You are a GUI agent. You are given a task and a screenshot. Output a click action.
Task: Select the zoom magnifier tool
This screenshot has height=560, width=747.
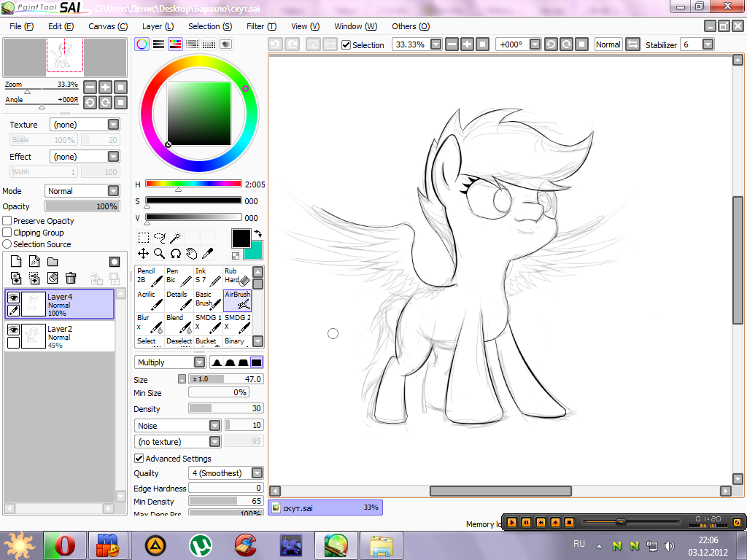point(160,253)
